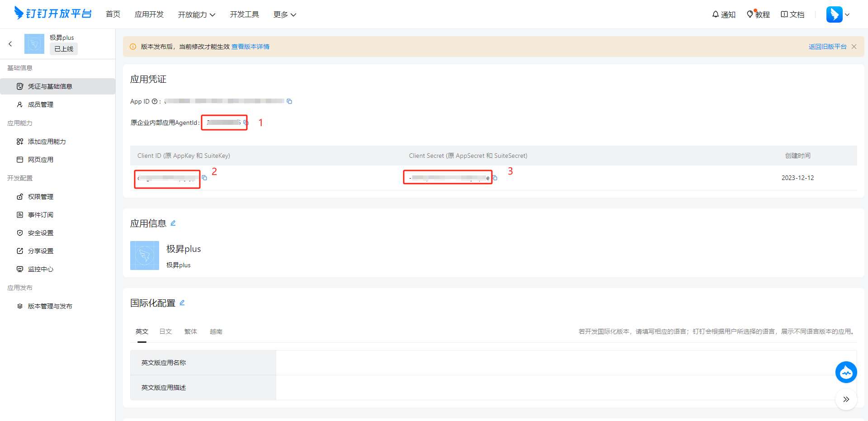Click the 极昇plus app thumbnail in sidebar
This screenshot has width=868, height=421.
tap(34, 44)
